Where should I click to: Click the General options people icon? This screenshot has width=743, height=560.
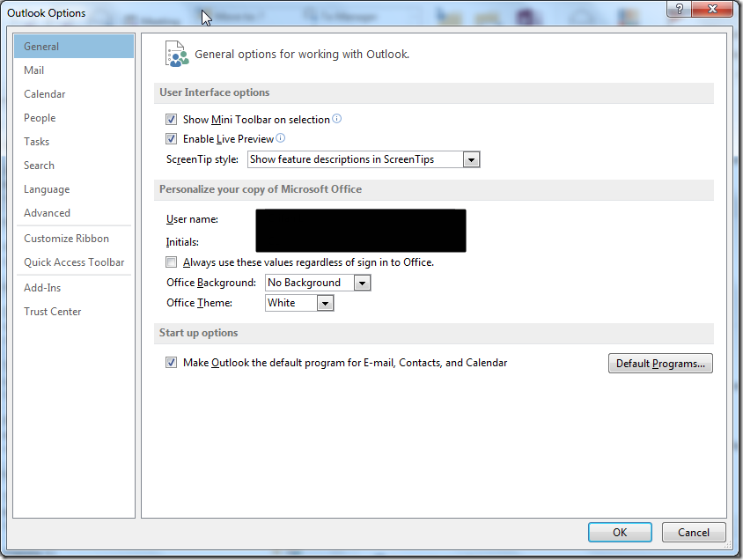coord(177,54)
